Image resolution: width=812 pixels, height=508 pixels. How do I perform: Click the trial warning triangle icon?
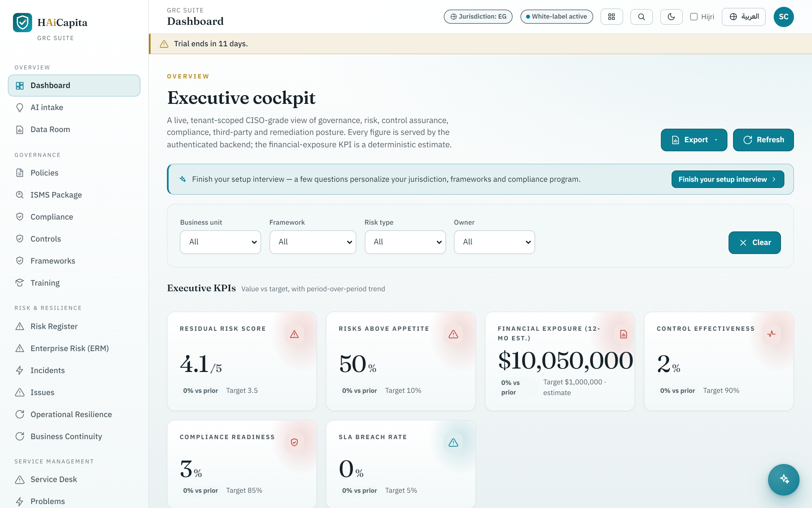coord(164,44)
